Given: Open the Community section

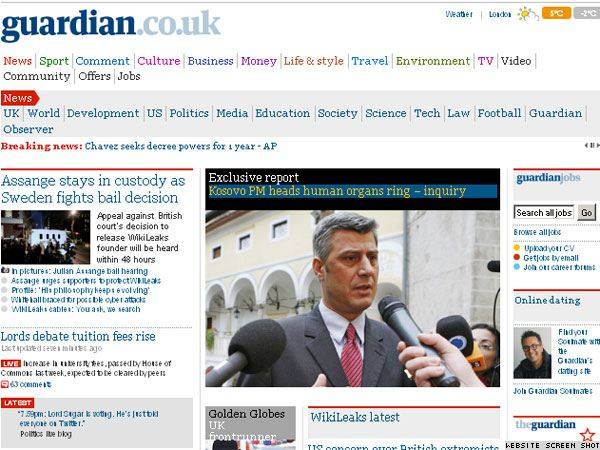Looking at the screenshot, I should (x=37, y=76).
